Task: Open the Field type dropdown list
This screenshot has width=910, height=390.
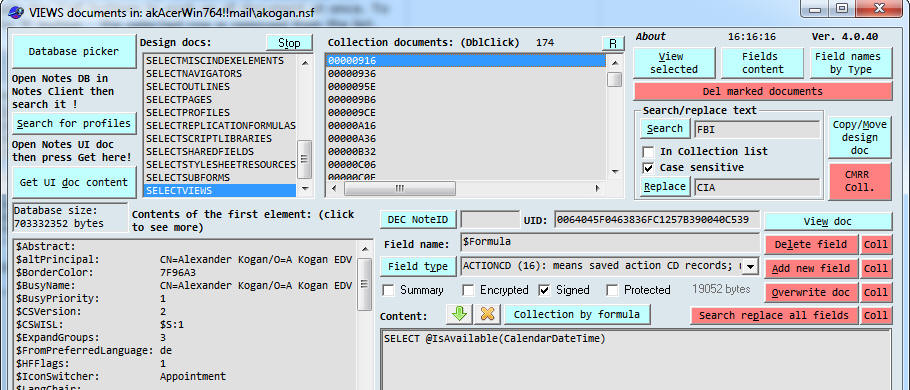Action: pyautogui.click(x=750, y=266)
